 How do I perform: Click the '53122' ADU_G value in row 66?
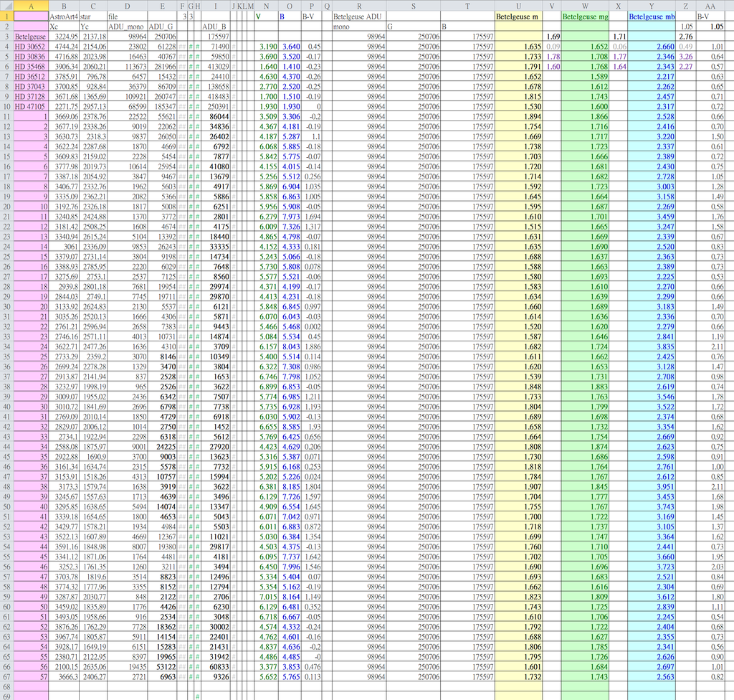click(162, 667)
